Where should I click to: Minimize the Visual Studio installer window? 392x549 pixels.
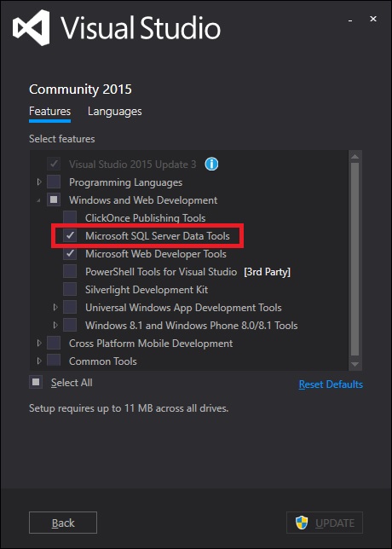(350, 21)
